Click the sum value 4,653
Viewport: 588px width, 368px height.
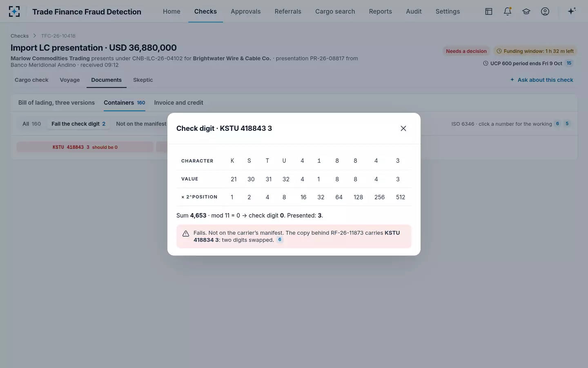198,215
